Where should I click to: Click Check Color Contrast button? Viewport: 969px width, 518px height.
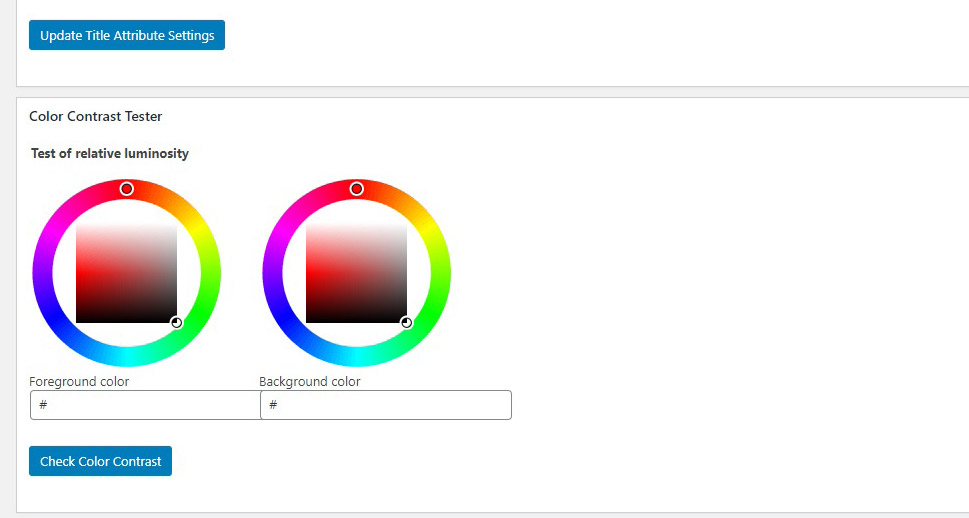click(100, 461)
